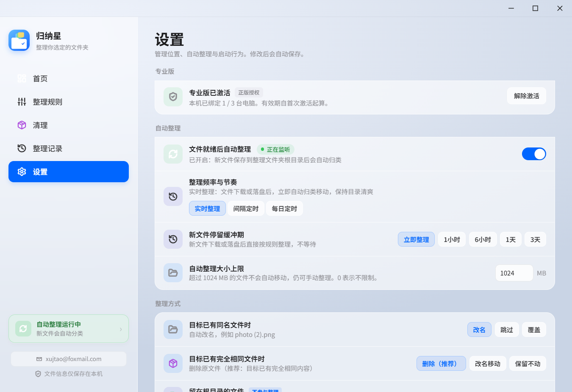Click the 整理你选定的文件夹 subtitle
572x392 pixels.
(x=62, y=47)
